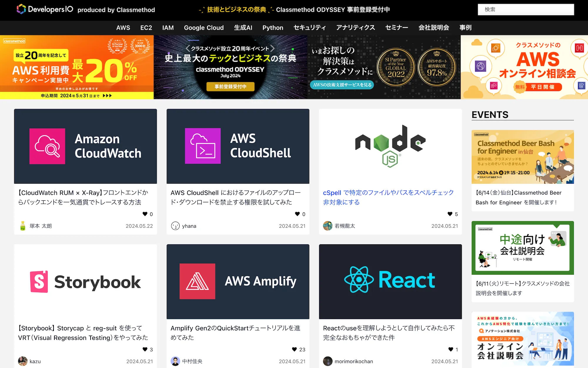This screenshot has width=588, height=368.
Task: Click author name yhana
Action: click(x=189, y=226)
